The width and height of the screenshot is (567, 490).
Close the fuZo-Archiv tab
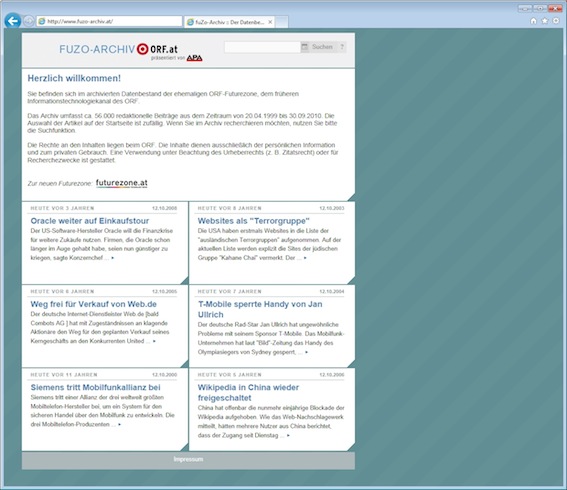coord(270,22)
